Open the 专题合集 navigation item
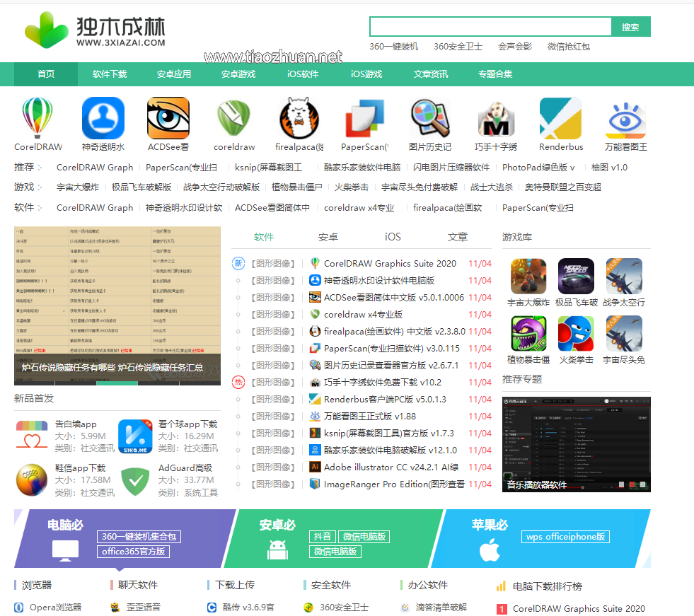 click(495, 74)
